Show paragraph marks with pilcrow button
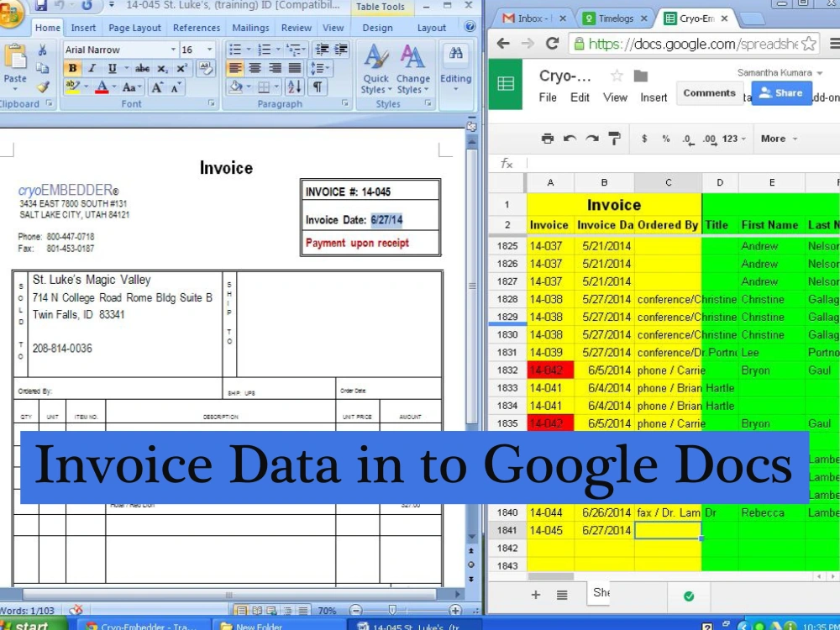The image size is (840, 630). point(318,87)
